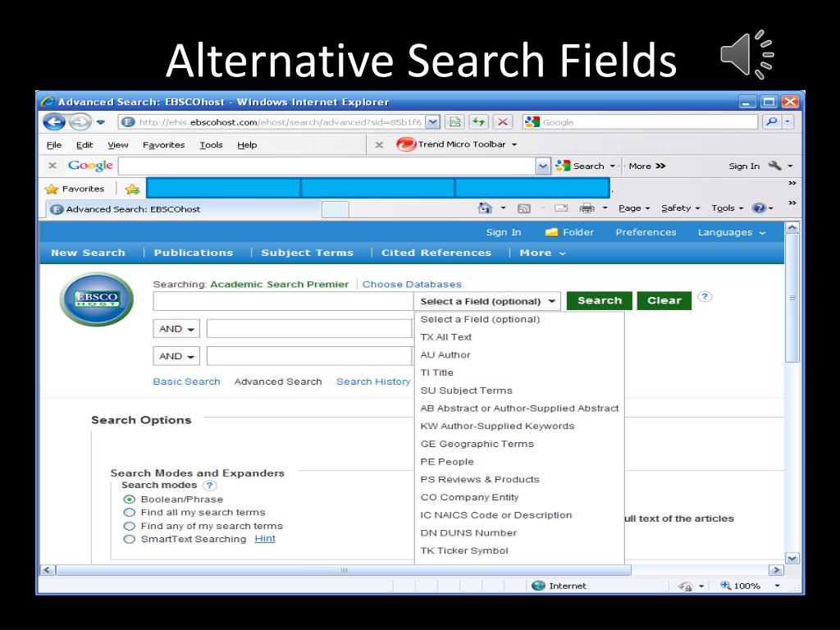Click the Google toolbar wrench settings icon
The width and height of the screenshot is (840, 630).
775,166
